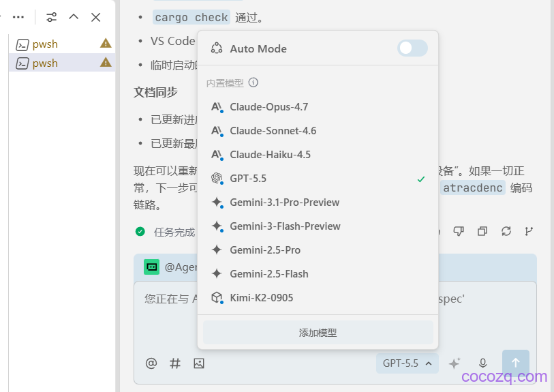Regenerate response with refresh icon
Viewport: 554px width, 392px height.
point(506,232)
